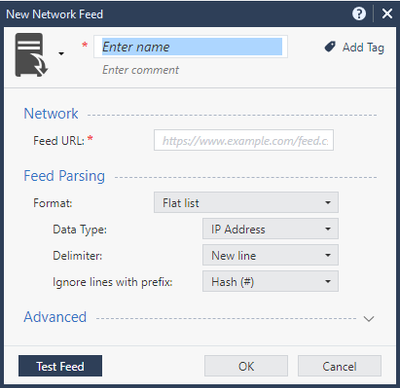Image resolution: width=400 pixels, height=388 pixels.
Task: Focus the Enter name field
Action: tap(191, 47)
